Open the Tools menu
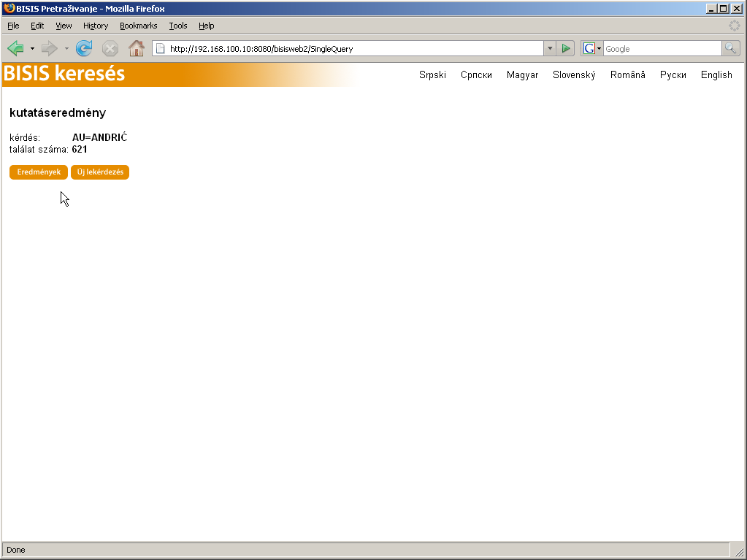 pyautogui.click(x=177, y=26)
